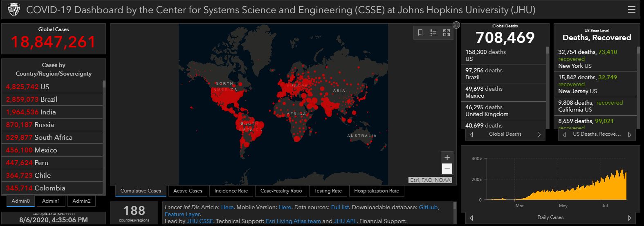Switch to Testing Rate map tab
644x226 pixels.
coord(328,191)
